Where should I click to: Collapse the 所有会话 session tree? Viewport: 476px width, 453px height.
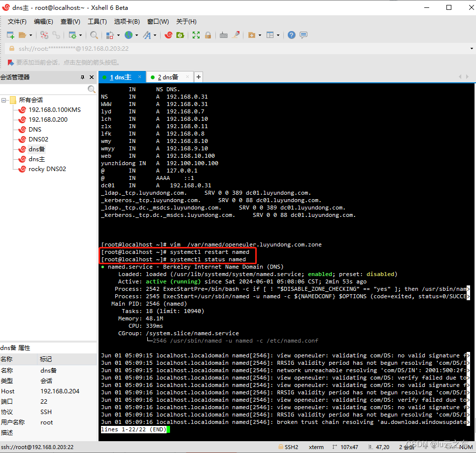point(5,99)
